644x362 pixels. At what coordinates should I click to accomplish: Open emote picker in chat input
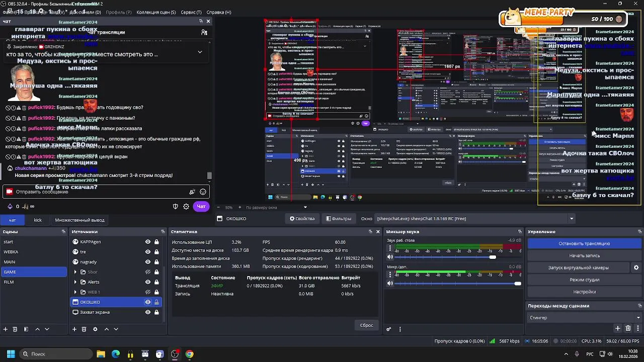203,192
